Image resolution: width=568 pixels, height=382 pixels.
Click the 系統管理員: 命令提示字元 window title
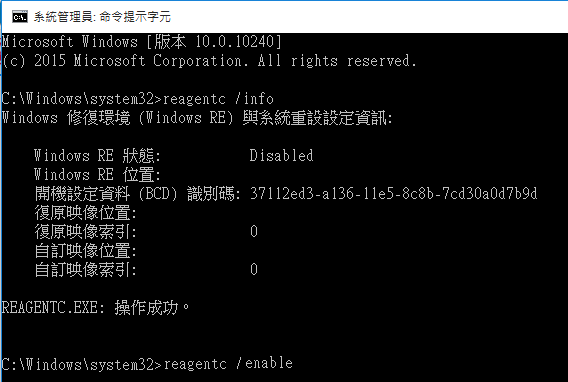click(x=102, y=17)
